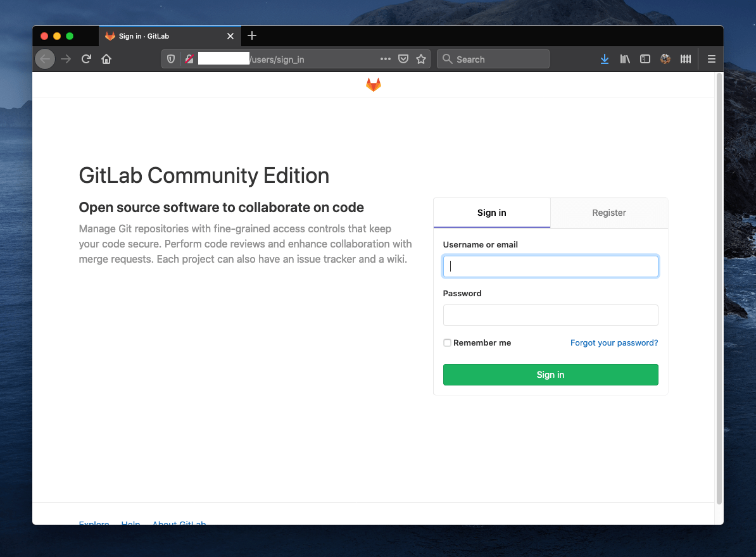Open the round extension icon in toolbar
This screenshot has height=557, width=756.
(665, 59)
